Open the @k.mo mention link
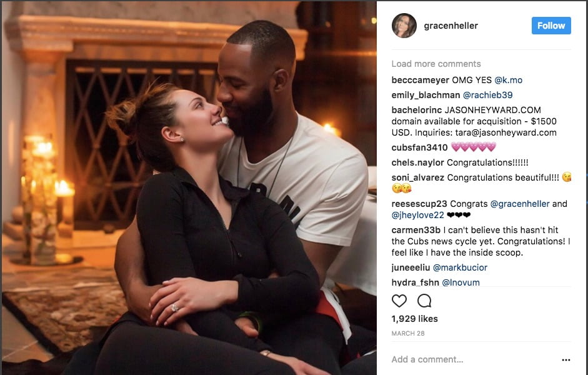This screenshot has height=375, width=588. click(508, 80)
